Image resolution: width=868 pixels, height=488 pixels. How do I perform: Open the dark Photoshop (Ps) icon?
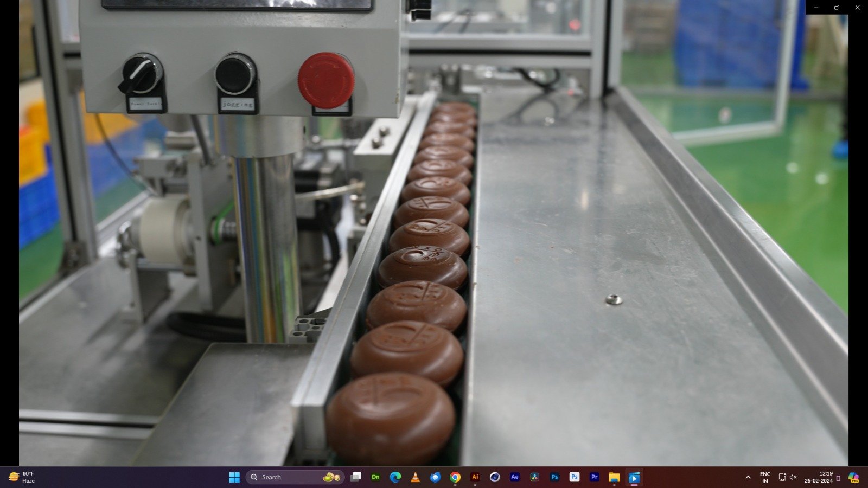click(x=554, y=477)
